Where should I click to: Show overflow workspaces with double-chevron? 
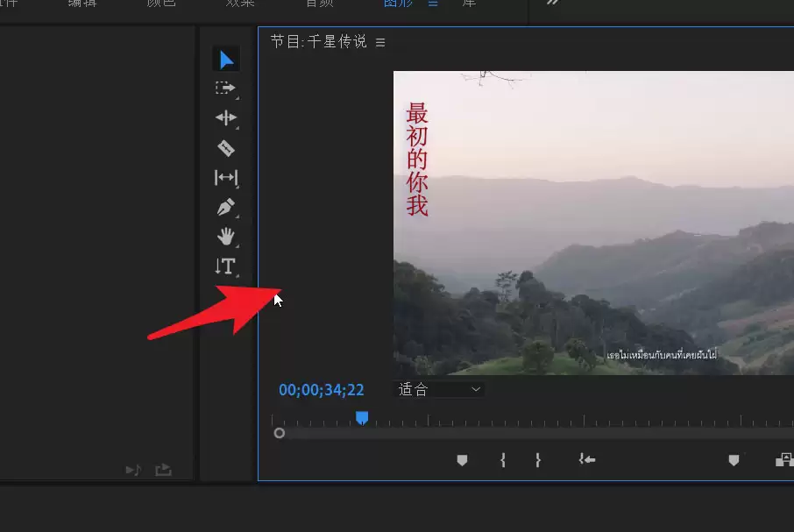pos(552,3)
